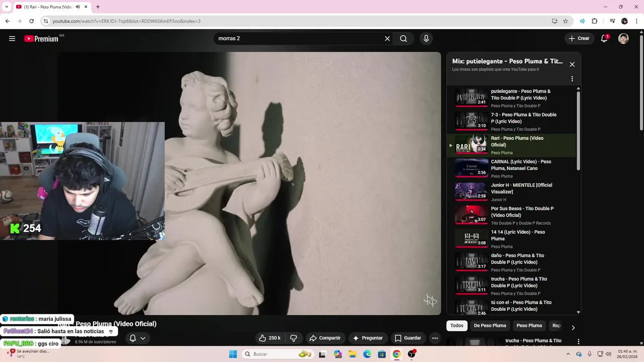The height and width of the screenshot is (362, 644).
Task: Share the video with Compartir
Action: pyautogui.click(x=325, y=338)
